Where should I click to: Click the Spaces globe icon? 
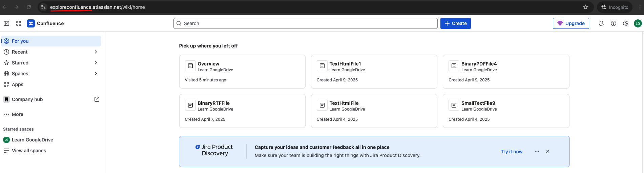pos(6,74)
